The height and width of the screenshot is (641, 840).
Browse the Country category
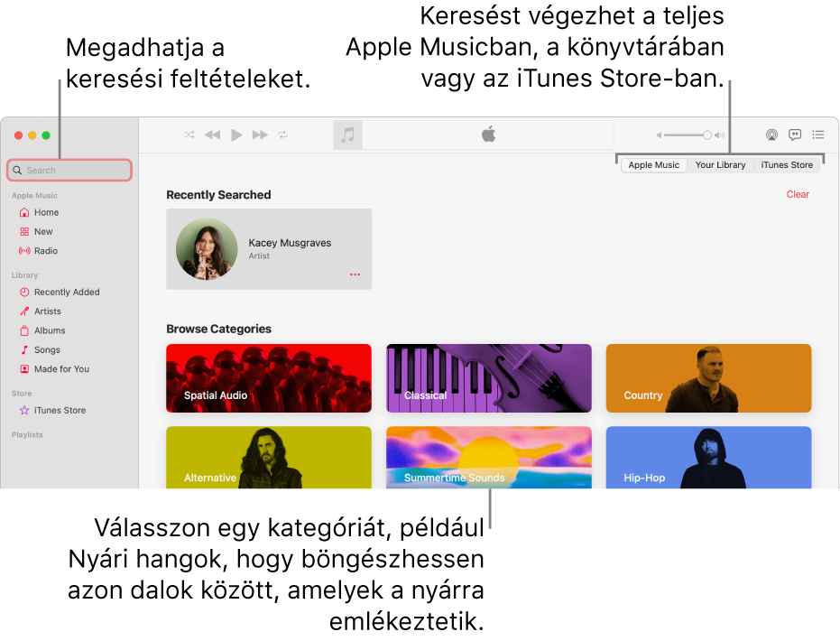(x=709, y=378)
